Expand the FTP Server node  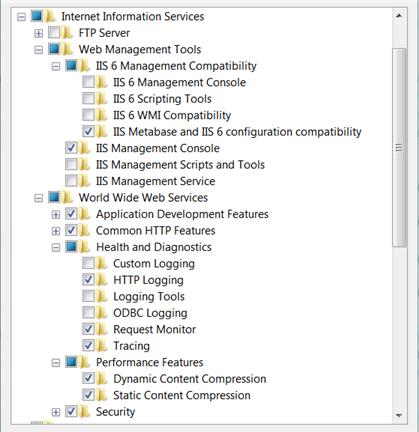click(39, 33)
